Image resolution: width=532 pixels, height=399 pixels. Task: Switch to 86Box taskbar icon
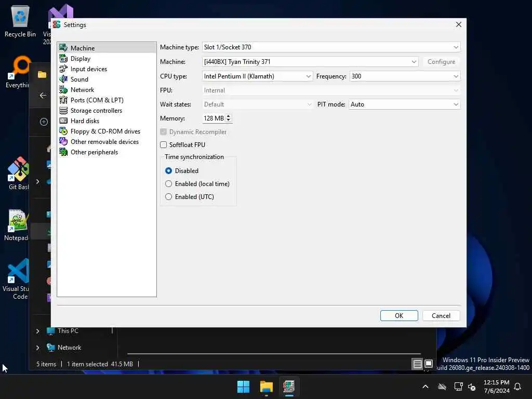[289, 387]
